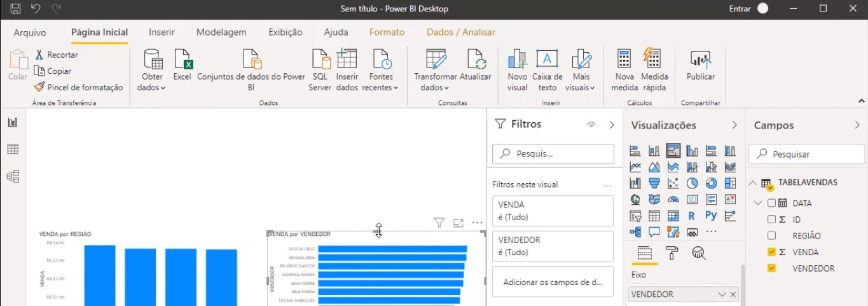
Task: Open Report view from left sidebar
Action: pos(13,122)
